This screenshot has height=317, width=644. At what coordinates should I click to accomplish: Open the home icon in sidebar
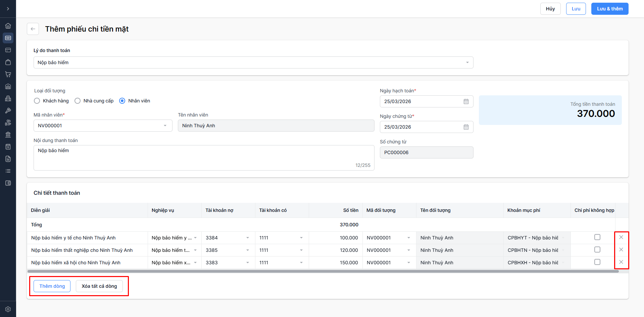[8, 26]
